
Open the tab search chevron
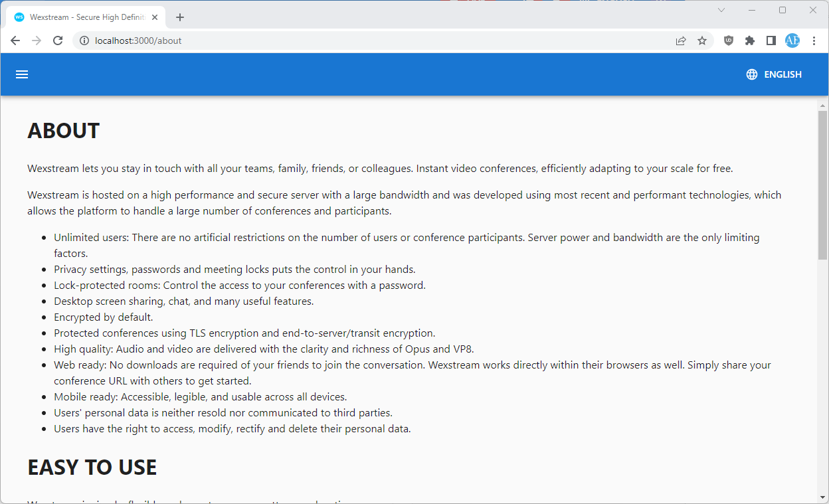click(721, 10)
